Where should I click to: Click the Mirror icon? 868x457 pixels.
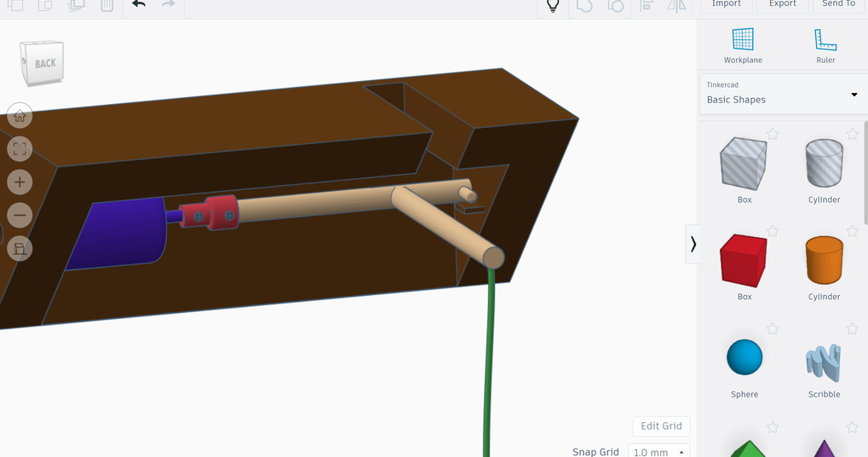676,5
